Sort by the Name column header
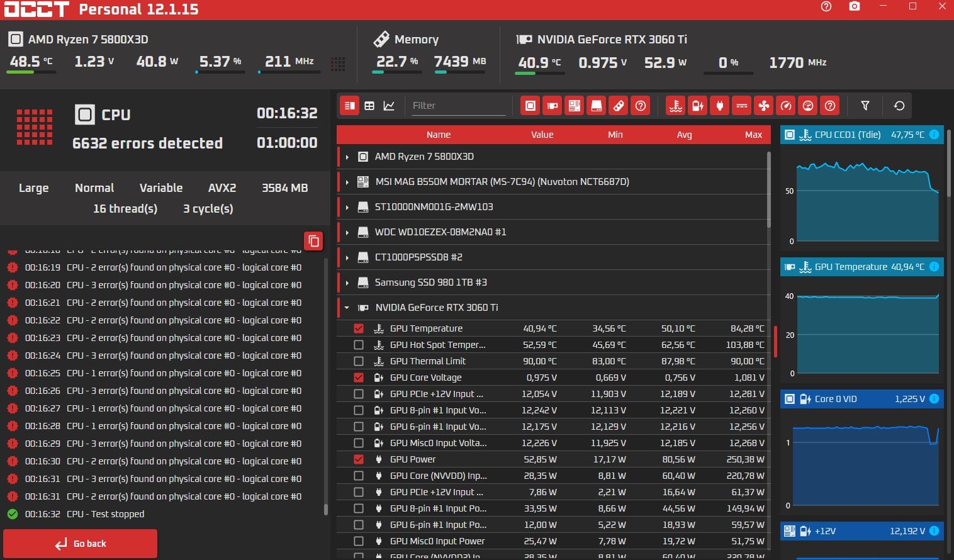 point(439,135)
